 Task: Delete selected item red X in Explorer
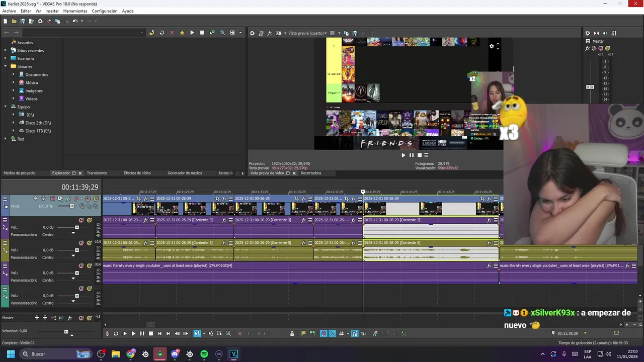tap(172, 33)
